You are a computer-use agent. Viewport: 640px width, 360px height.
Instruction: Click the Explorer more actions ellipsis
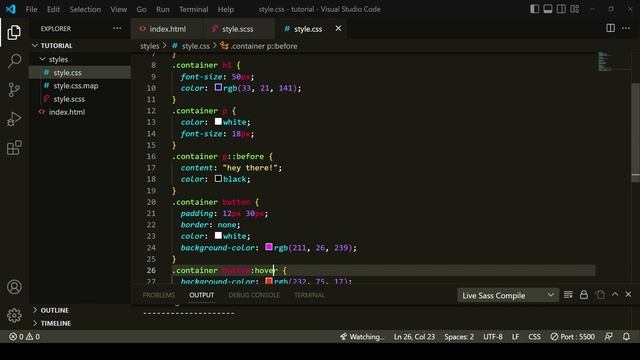tap(117, 29)
